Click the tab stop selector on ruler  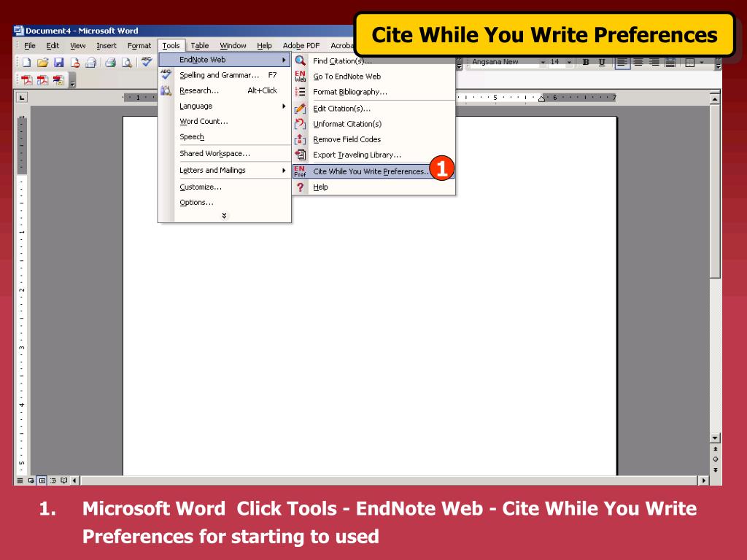click(x=22, y=98)
